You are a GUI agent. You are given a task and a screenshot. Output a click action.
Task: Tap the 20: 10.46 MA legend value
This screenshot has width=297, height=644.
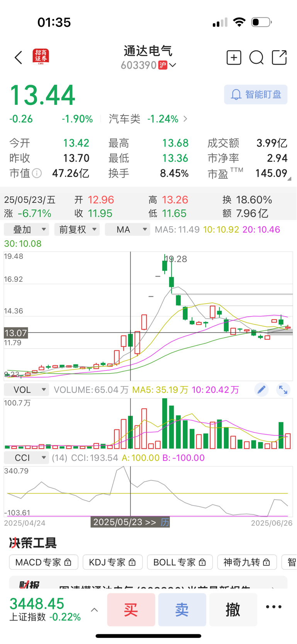tap(261, 229)
